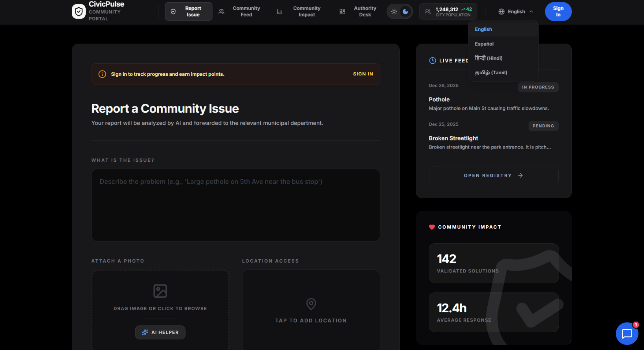Open the registry via Open Registry button
The height and width of the screenshot is (350, 644).
point(494,176)
